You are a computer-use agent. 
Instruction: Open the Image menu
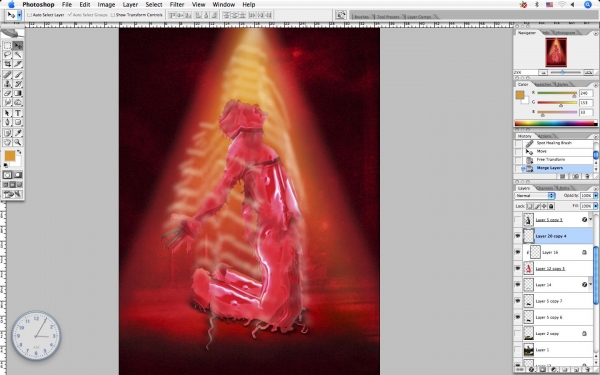[106, 5]
